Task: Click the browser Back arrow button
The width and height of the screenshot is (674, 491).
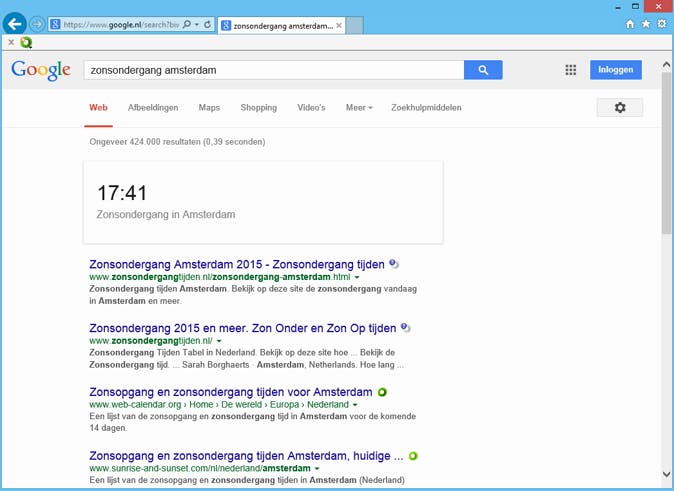Action: pos(15,24)
